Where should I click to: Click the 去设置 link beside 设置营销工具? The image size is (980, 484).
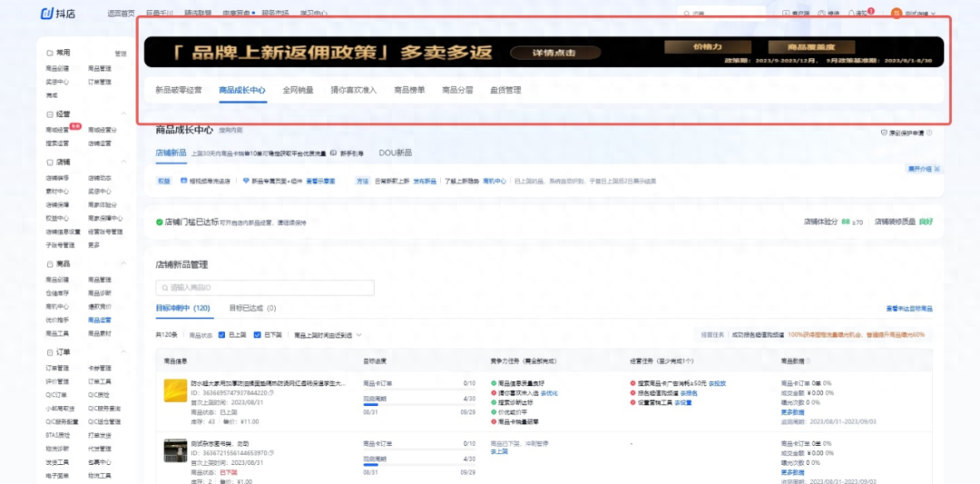[683, 402]
